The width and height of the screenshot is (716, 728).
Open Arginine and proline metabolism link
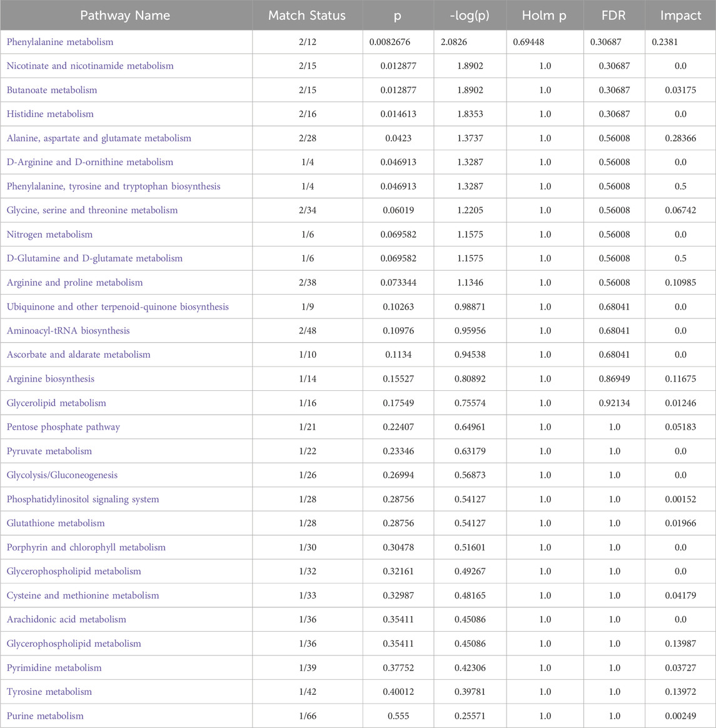point(75,283)
